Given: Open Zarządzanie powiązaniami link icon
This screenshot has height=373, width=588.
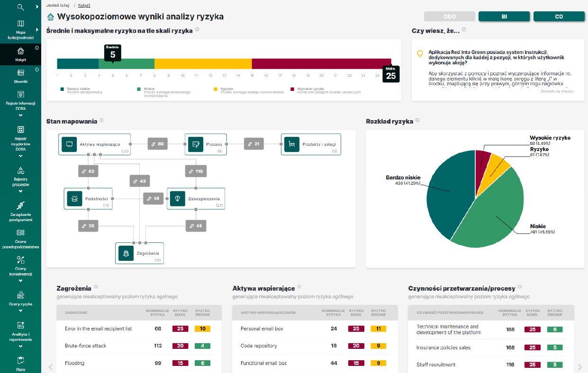Looking at the screenshot, I should (20, 205).
